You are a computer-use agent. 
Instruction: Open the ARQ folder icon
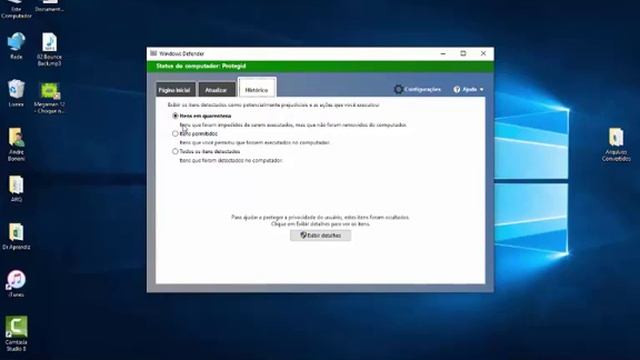16,185
